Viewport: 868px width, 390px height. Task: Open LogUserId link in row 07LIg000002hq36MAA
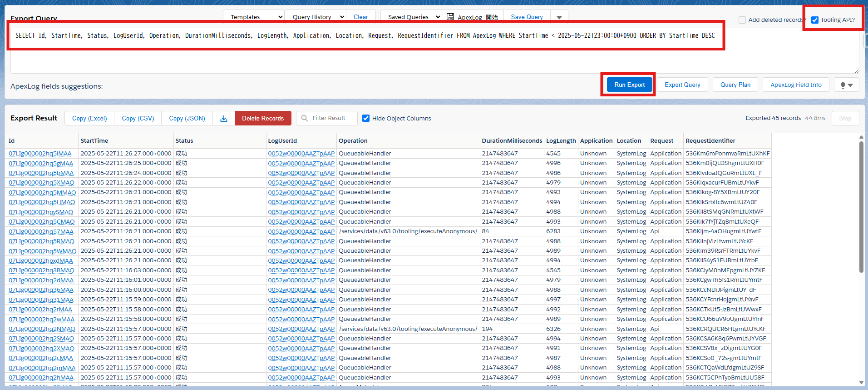301,290
